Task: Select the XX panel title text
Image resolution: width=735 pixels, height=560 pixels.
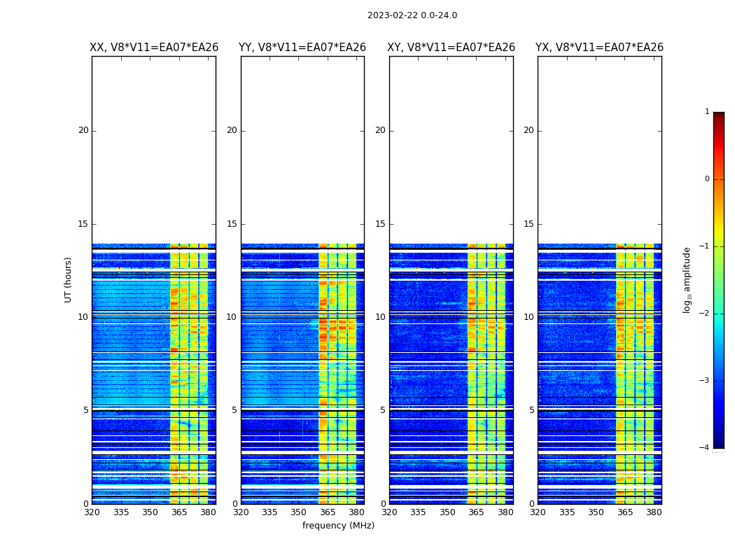Action: click(x=154, y=48)
